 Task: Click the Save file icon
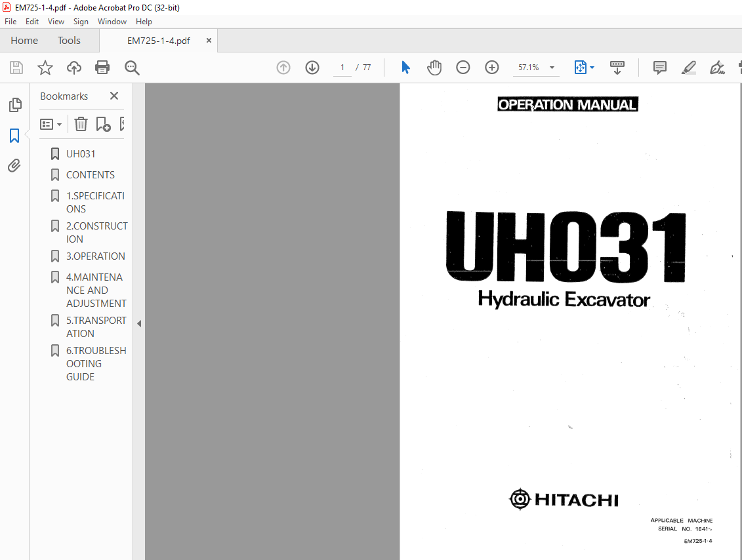[x=16, y=68]
